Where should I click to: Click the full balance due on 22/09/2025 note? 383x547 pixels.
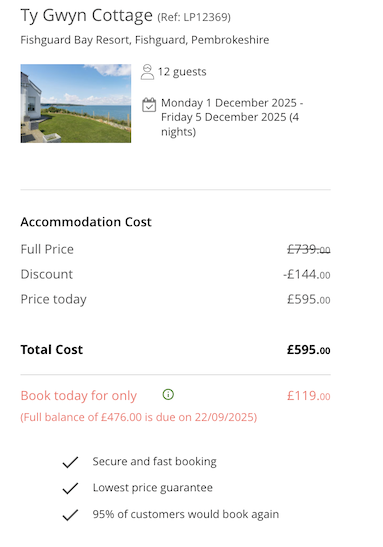point(139,417)
